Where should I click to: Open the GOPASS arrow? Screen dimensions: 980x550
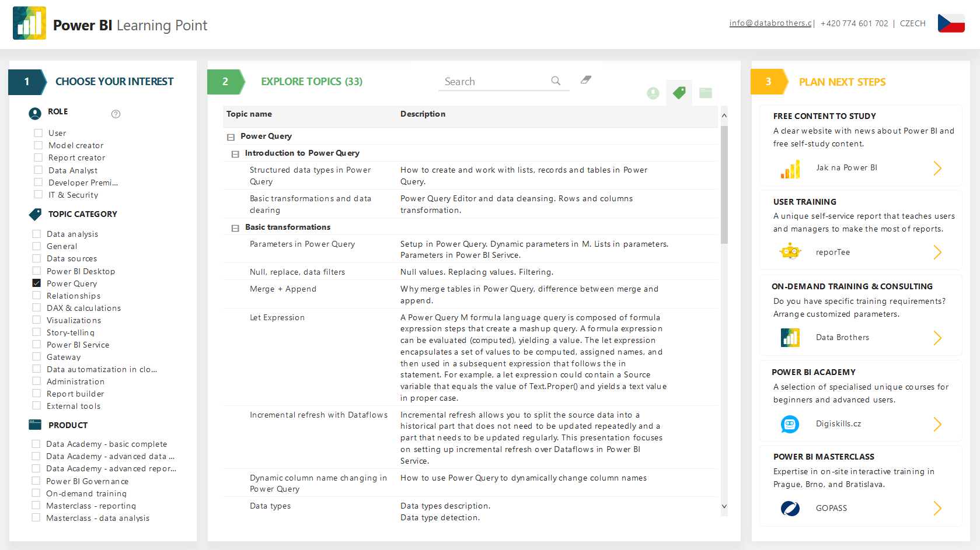[937, 509]
